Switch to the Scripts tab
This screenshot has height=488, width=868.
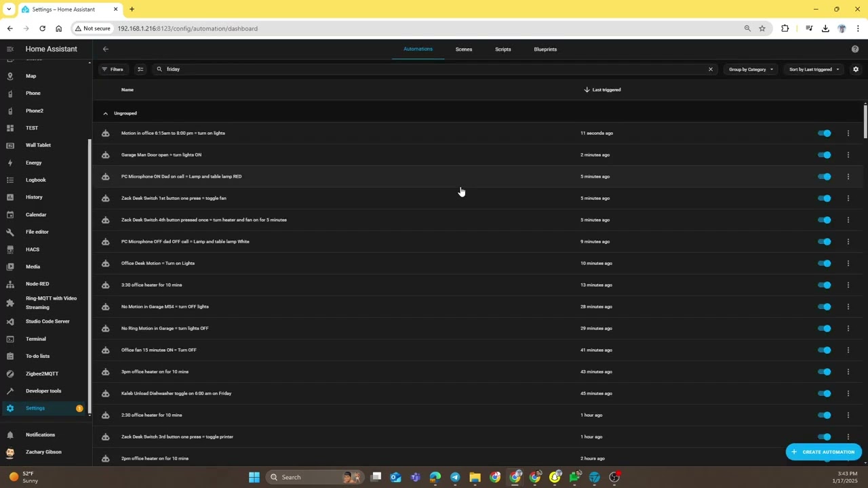coord(503,49)
